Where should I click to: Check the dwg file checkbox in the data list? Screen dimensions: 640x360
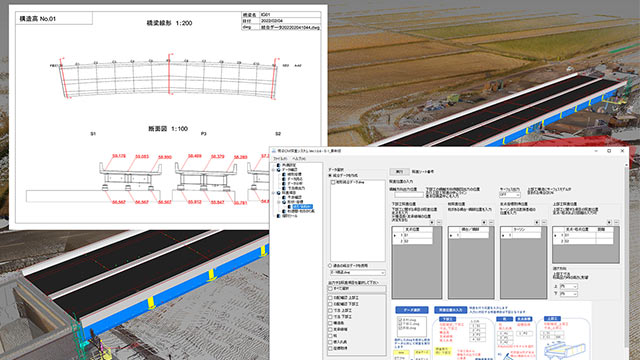click(333, 182)
